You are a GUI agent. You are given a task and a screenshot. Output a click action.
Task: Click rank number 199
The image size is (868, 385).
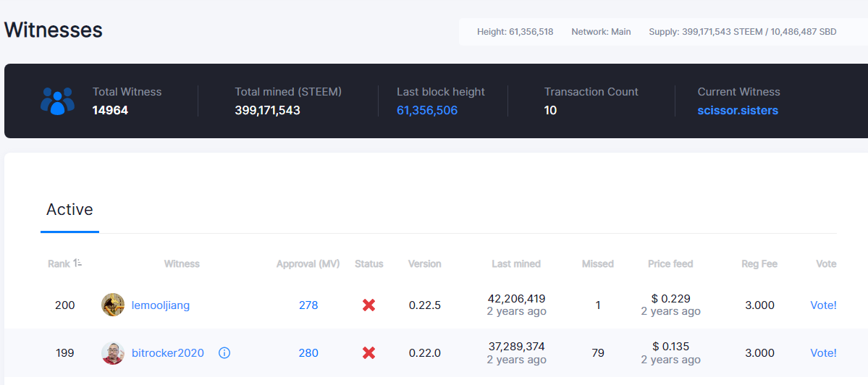pos(64,353)
